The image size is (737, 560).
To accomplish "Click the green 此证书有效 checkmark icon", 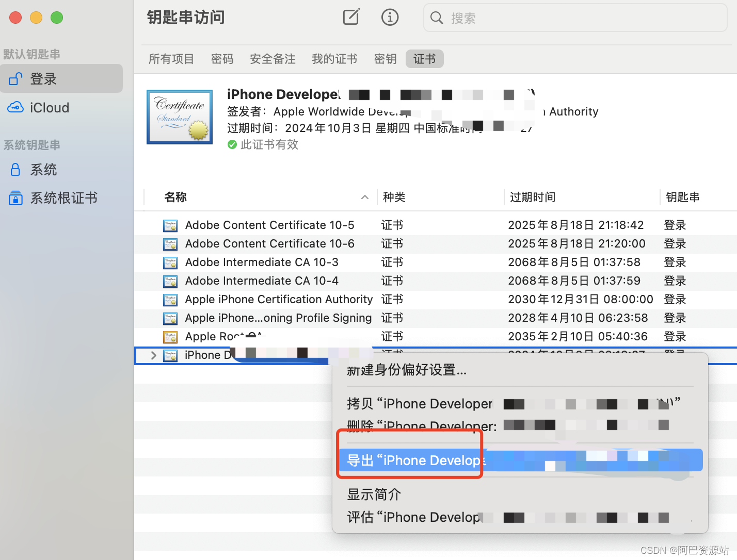I will click(232, 145).
